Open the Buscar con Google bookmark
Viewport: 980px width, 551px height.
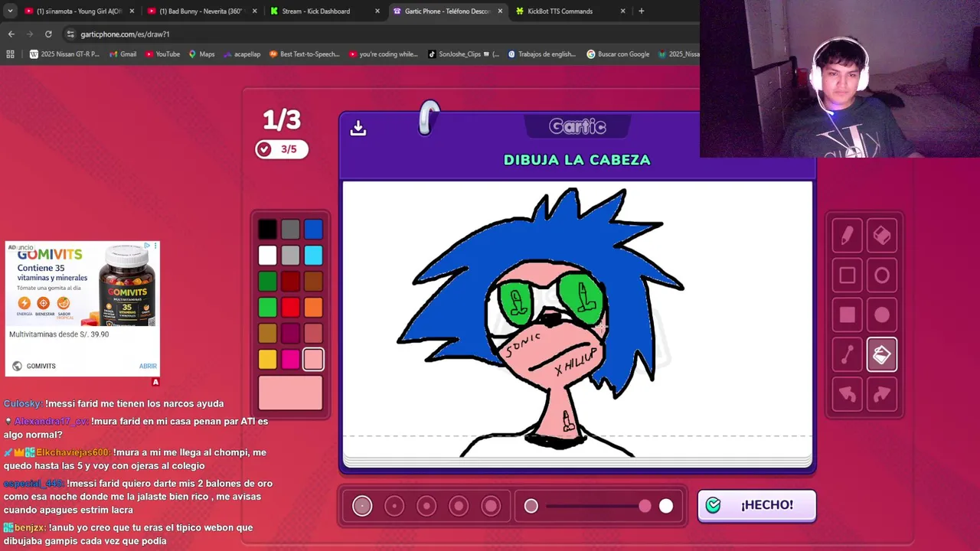pos(618,54)
